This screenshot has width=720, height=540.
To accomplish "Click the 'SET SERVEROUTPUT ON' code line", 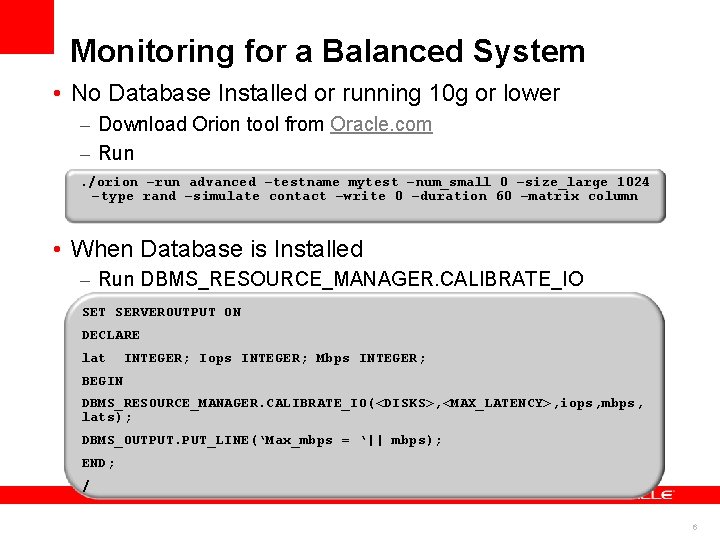I will pos(162,312).
